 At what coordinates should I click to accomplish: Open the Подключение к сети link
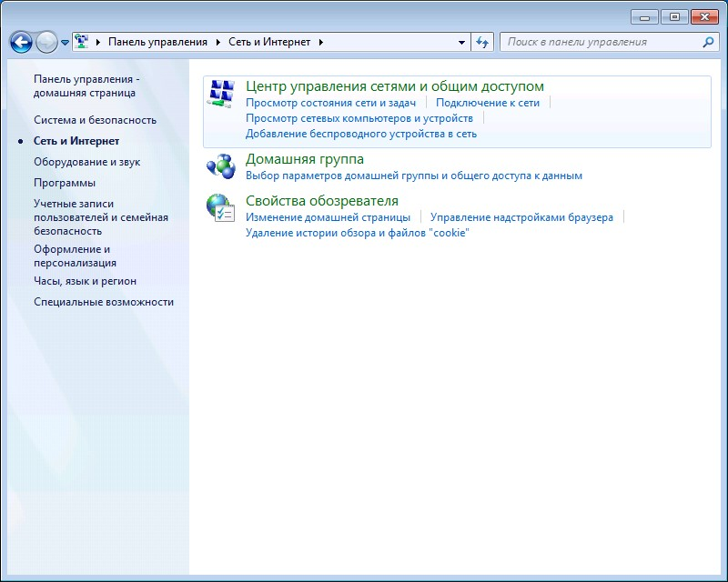(487, 103)
